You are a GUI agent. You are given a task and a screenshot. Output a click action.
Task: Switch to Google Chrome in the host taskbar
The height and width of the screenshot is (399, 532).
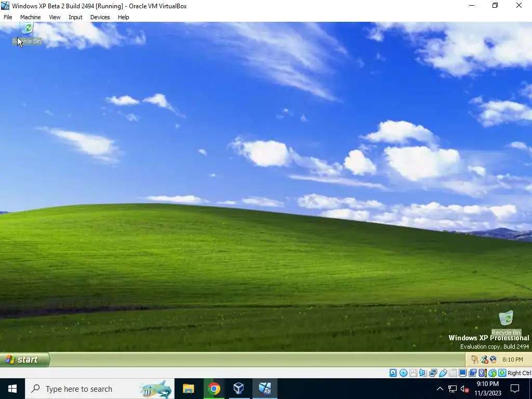point(214,389)
